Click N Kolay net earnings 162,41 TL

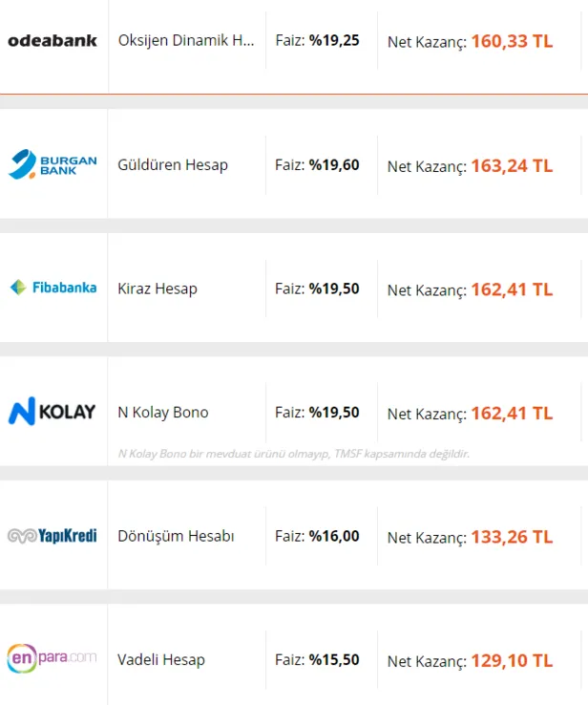pyautogui.click(x=511, y=414)
